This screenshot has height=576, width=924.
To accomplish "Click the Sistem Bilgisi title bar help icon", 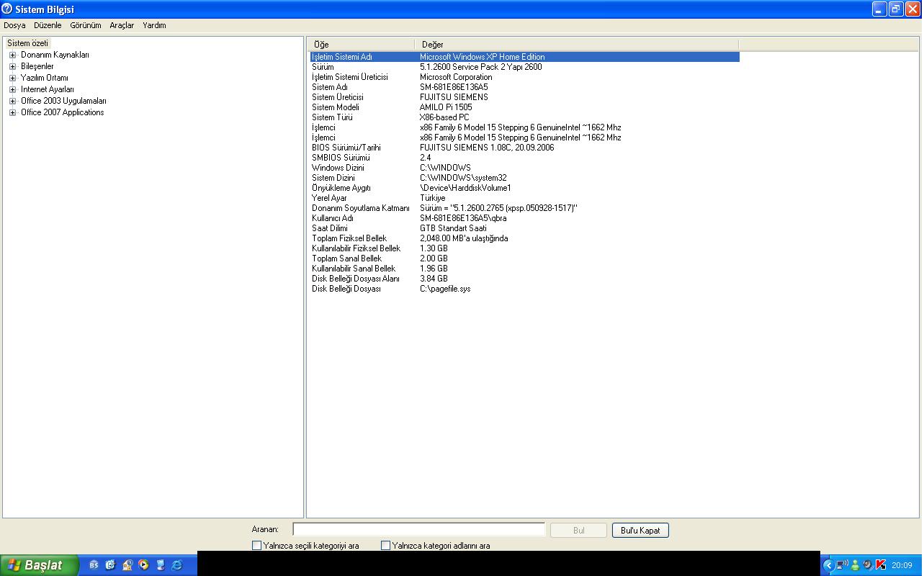I will 7,9.
